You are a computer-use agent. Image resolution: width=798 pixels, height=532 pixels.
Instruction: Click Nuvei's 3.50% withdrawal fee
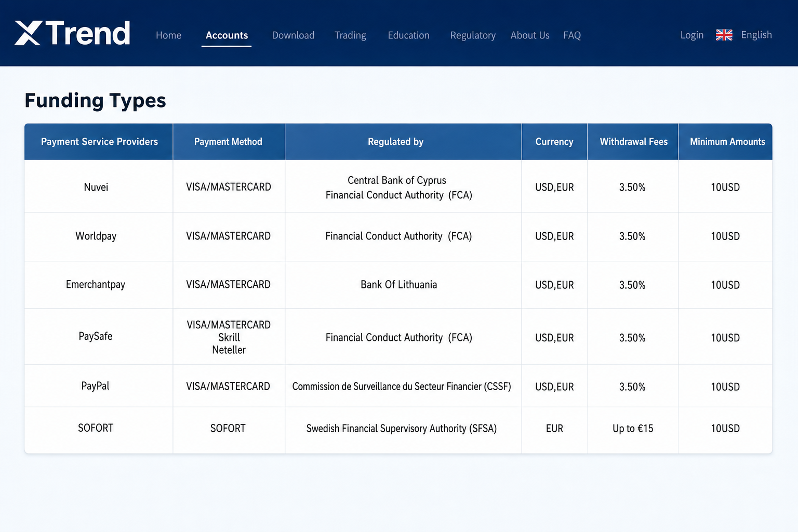[x=632, y=187]
